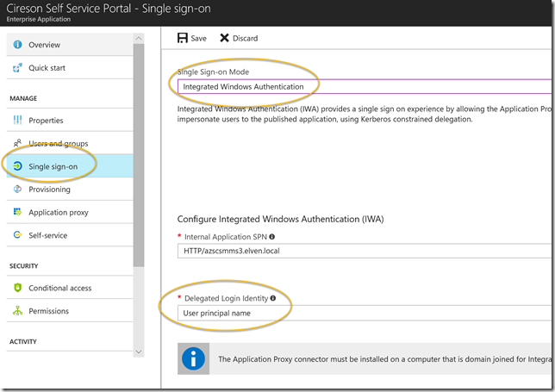Click the Discard X icon
The image size is (555, 392).
[x=224, y=38]
